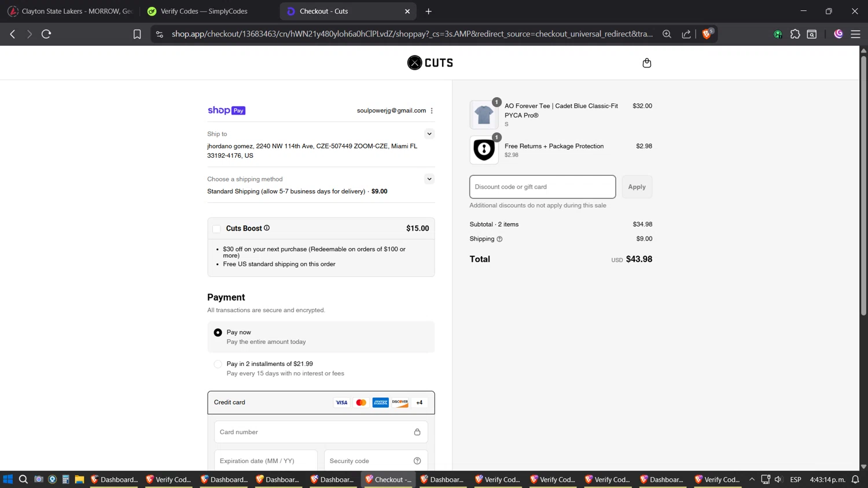Expand the Ship to address dropdown
868x488 pixels.
(x=429, y=134)
